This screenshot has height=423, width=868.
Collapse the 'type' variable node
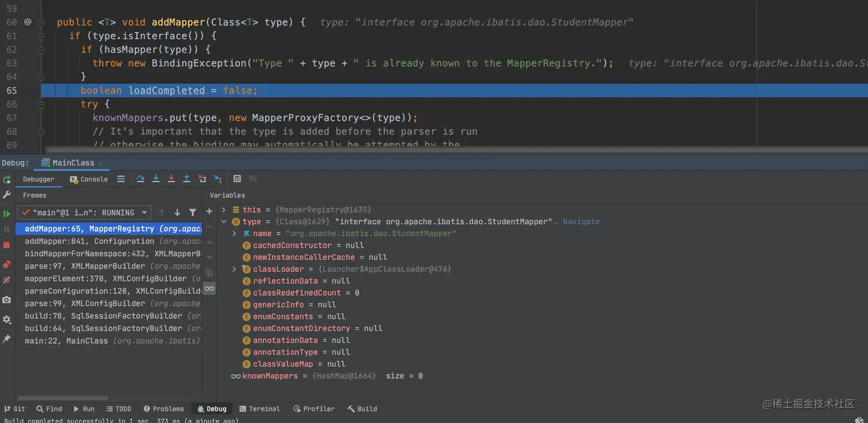[224, 222]
